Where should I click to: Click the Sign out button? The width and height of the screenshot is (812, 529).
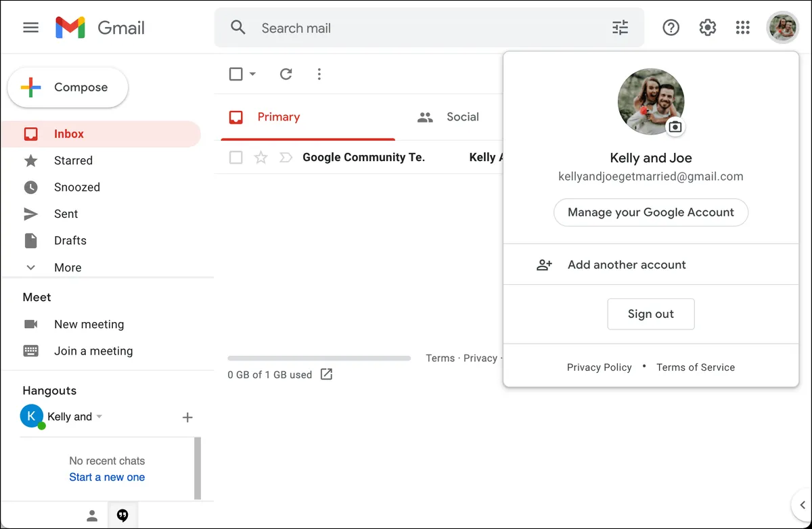[651, 314]
